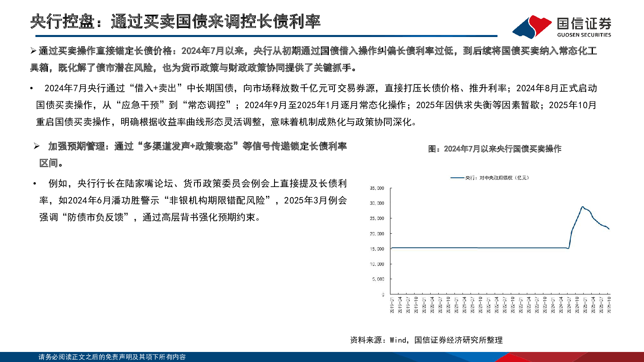Click the 15,000 label on the y-axis
This screenshot has height=362, width=644.
tap(377, 249)
